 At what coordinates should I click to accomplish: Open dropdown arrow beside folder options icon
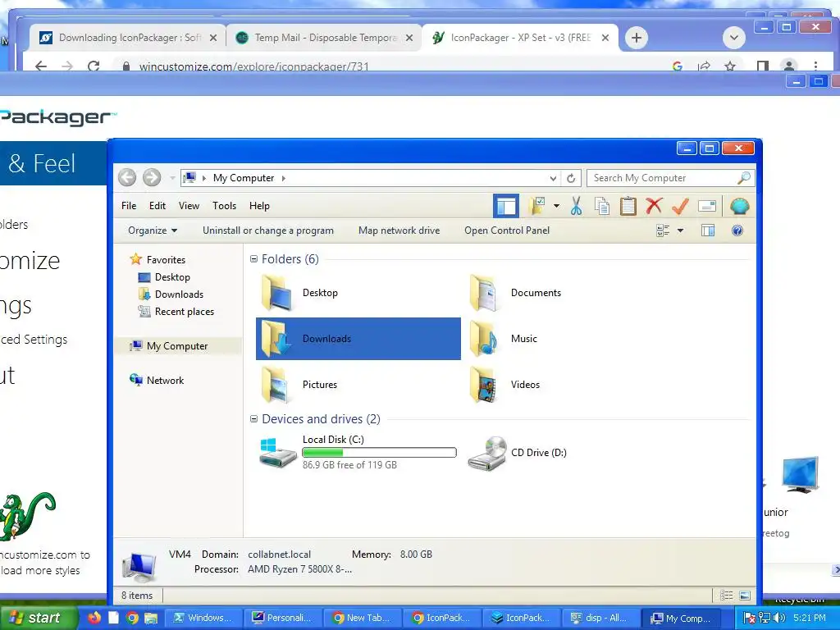[557, 206]
